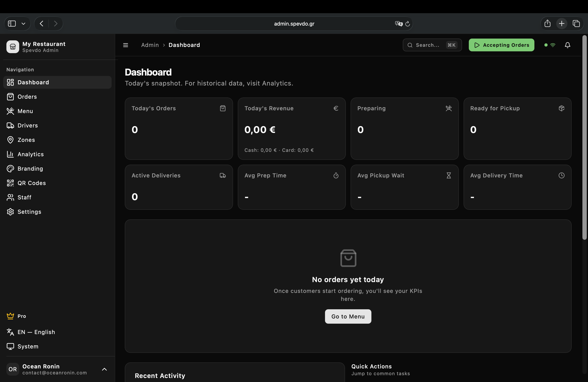Click the green online status dot
Screen dimensions: 588x382
[x=546, y=45]
